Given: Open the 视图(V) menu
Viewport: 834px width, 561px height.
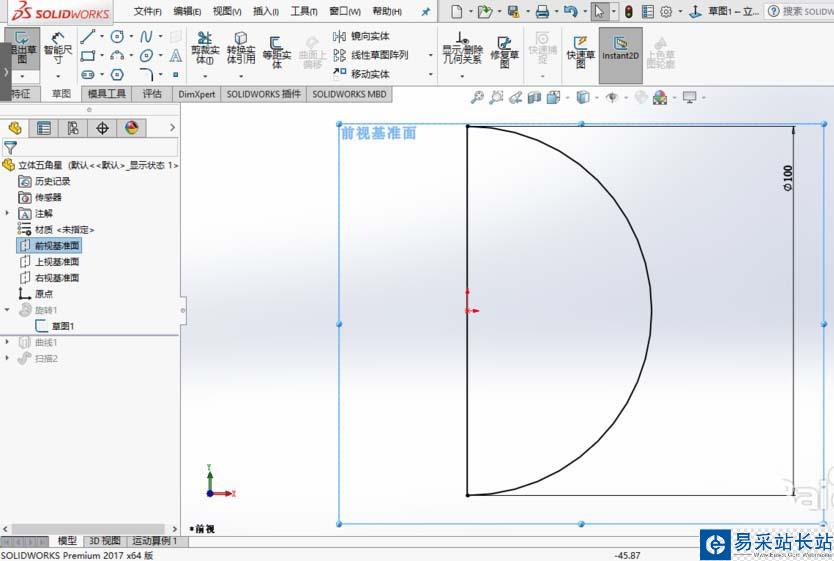Looking at the screenshot, I should [227, 11].
